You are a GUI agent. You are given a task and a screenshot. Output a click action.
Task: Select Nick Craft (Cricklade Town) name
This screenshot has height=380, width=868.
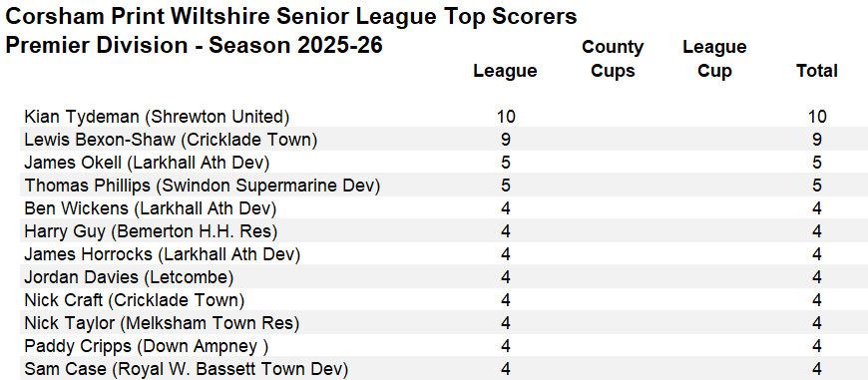point(134,300)
